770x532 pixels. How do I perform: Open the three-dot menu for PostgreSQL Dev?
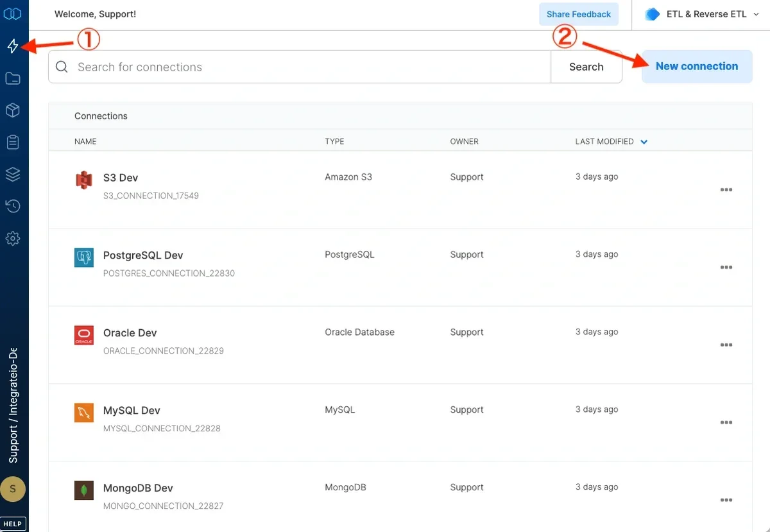click(x=726, y=268)
